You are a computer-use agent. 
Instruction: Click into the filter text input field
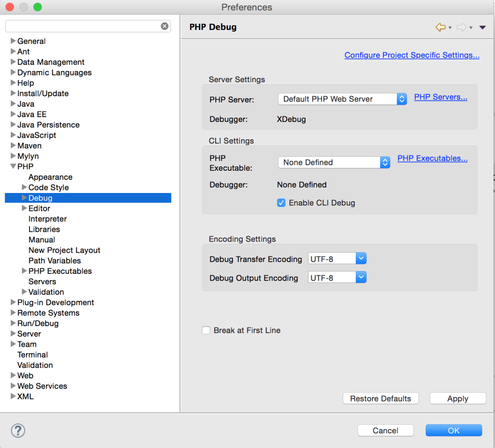point(82,26)
